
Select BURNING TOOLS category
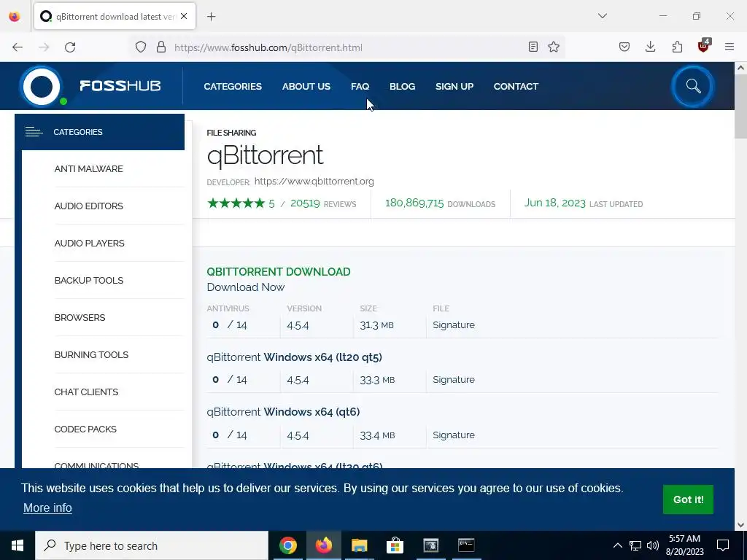[91, 355]
